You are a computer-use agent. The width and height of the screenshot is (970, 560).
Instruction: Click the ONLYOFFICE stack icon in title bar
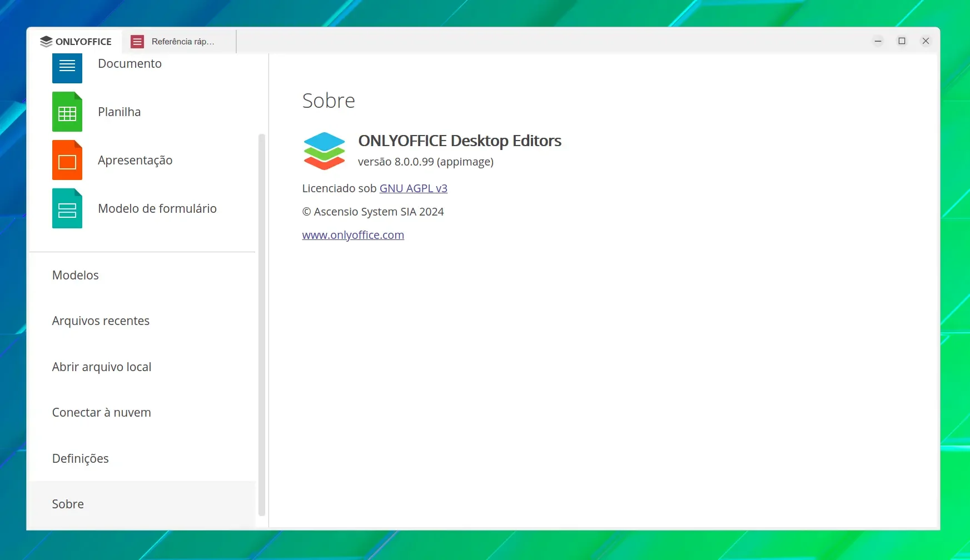coord(46,42)
